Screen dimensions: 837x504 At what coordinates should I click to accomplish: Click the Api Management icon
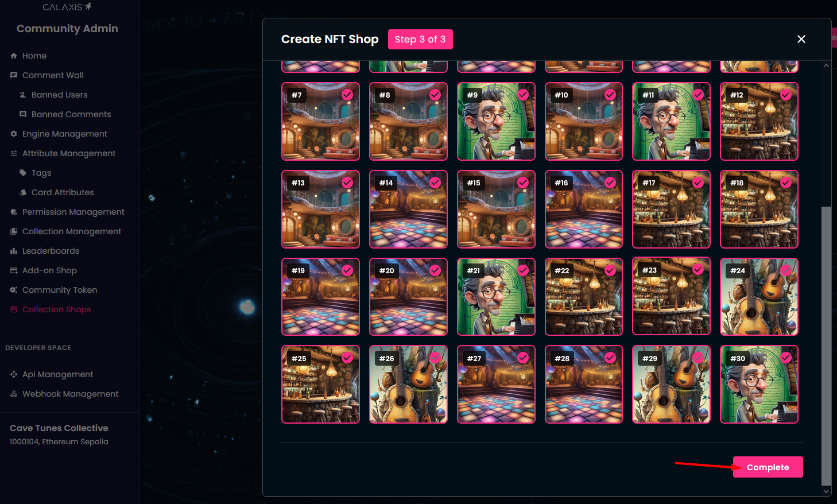click(14, 374)
